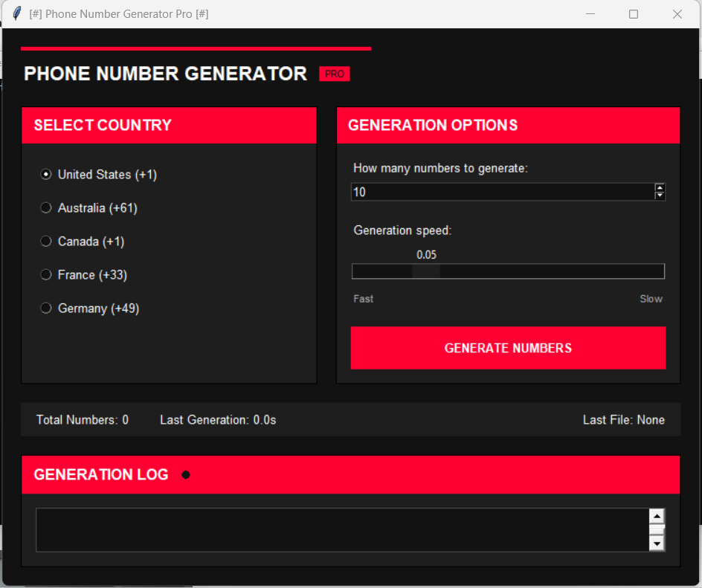
Task: Maximize the Phone Number Generator window
Action: (x=634, y=14)
